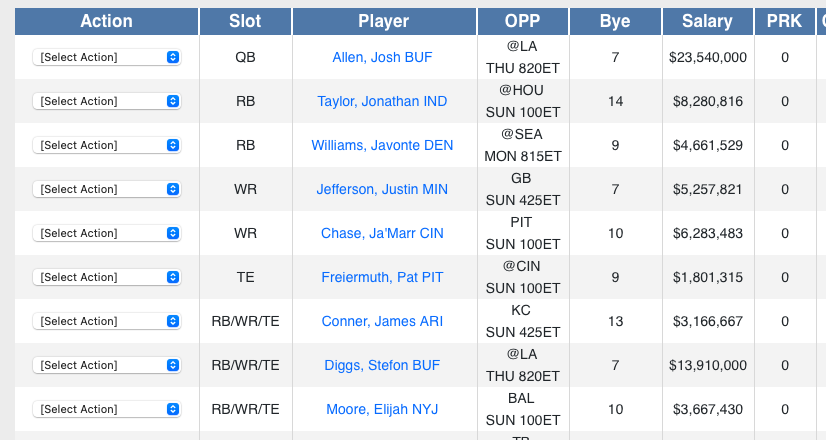Click Moore, Elijah NYJ link

tap(382, 409)
